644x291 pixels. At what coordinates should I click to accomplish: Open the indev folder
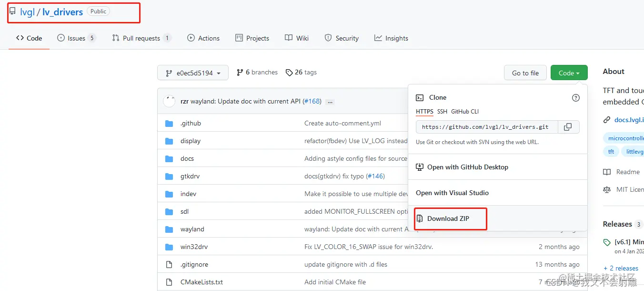click(x=189, y=194)
